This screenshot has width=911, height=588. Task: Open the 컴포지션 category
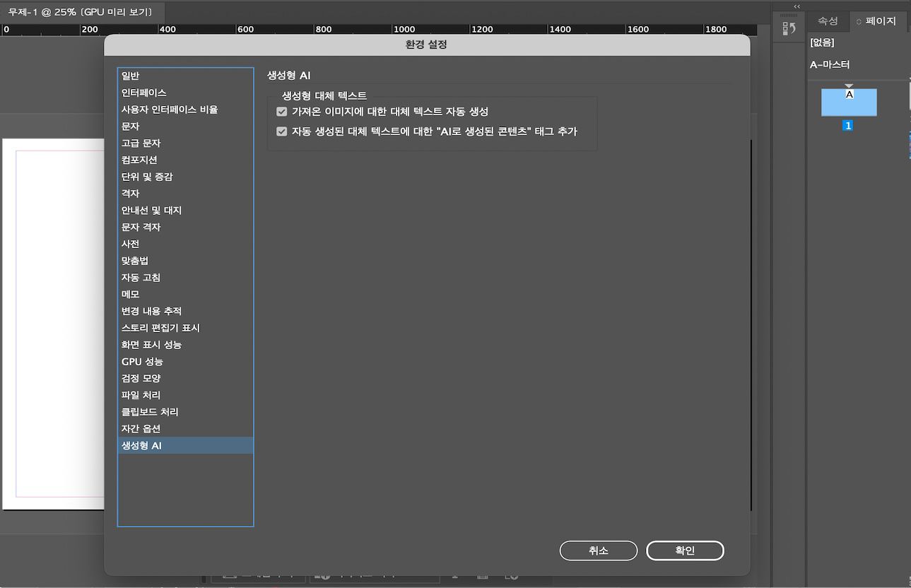185,160
